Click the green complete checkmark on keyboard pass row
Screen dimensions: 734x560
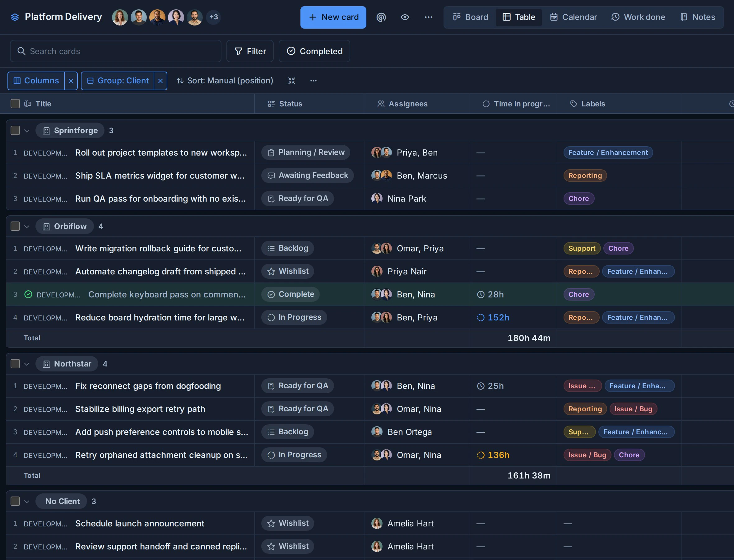point(28,294)
